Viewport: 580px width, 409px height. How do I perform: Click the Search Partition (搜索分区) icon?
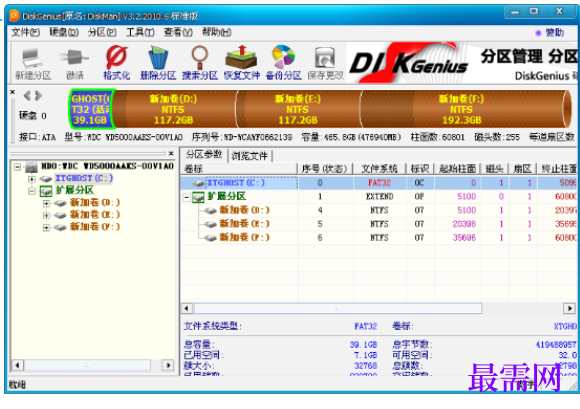click(x=200, y=63)
